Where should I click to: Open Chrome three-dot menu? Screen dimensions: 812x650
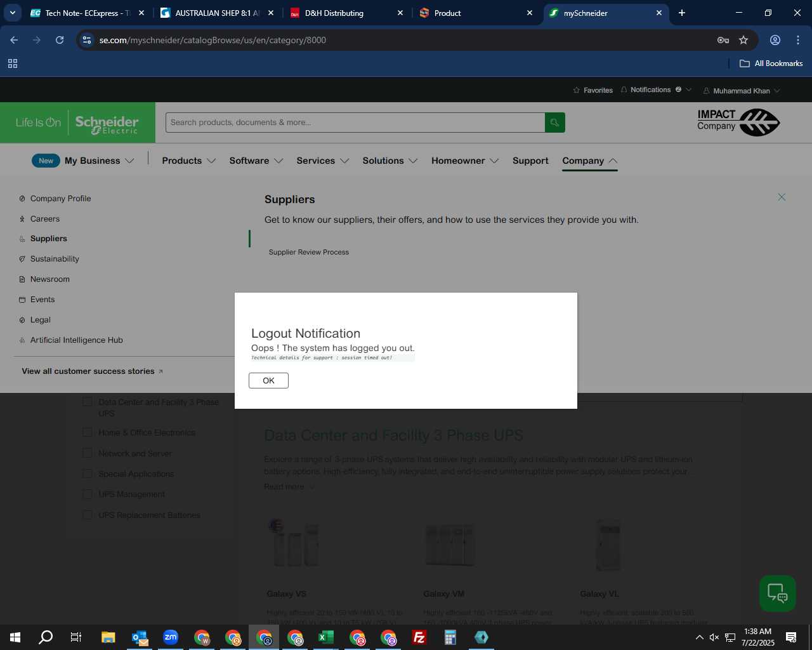798,40
